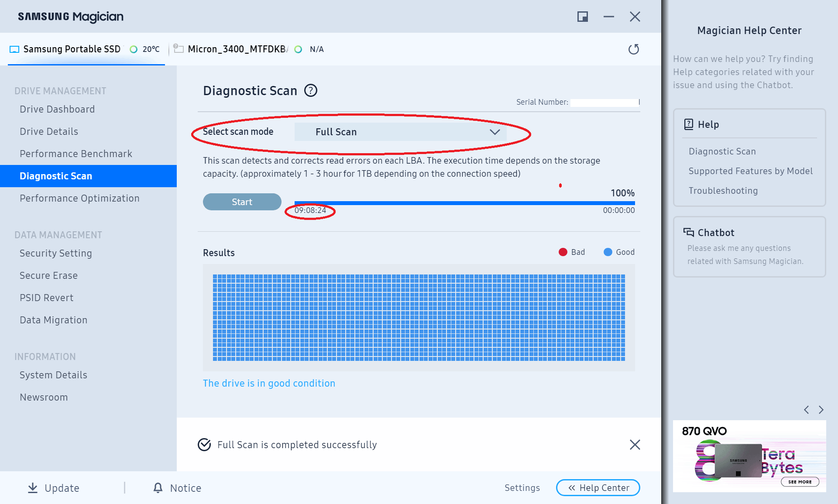Expand the Select scan mode dropdown
Image resolution: width=838 pixels, height=504 pixels.
pos(400,132)
